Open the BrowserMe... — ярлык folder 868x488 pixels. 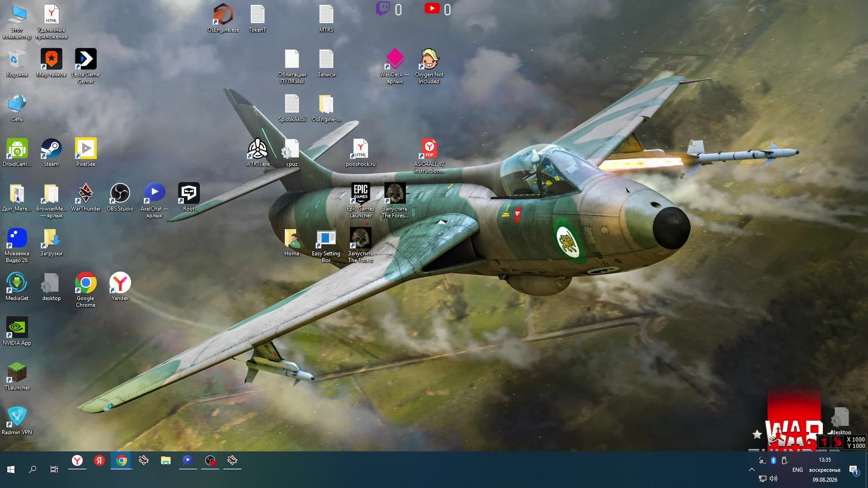(x=51, y=201)
